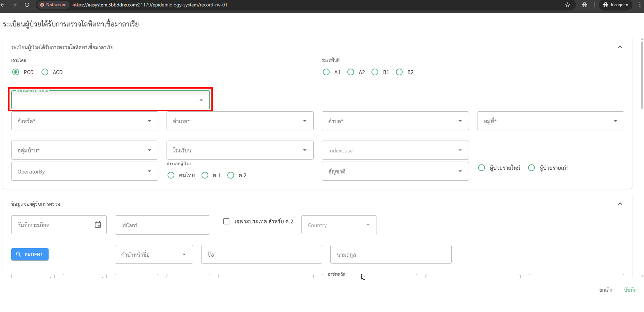Select ผู้ป่วยรายใหม่ radio button

coord(482,168)
